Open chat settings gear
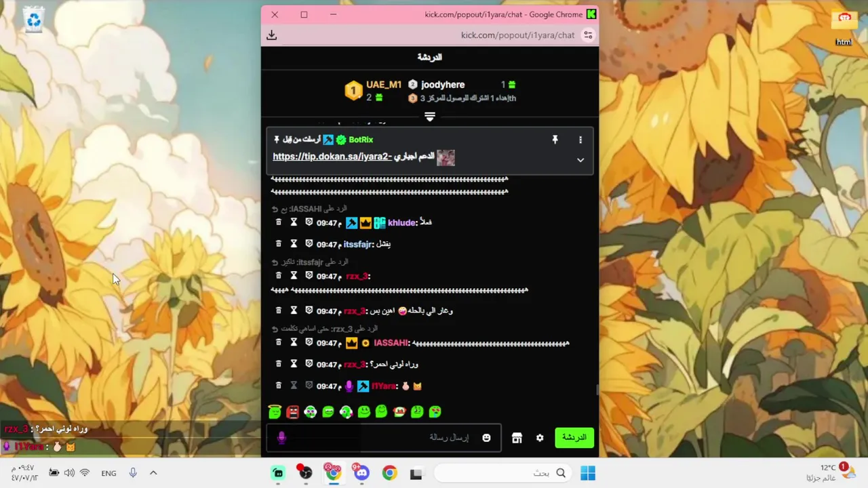The image size is (868, 488). [x=540, y=438]
